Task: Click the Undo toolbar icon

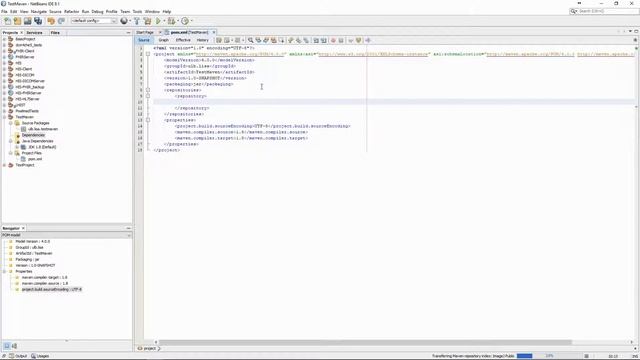Action: click(51, 21)
